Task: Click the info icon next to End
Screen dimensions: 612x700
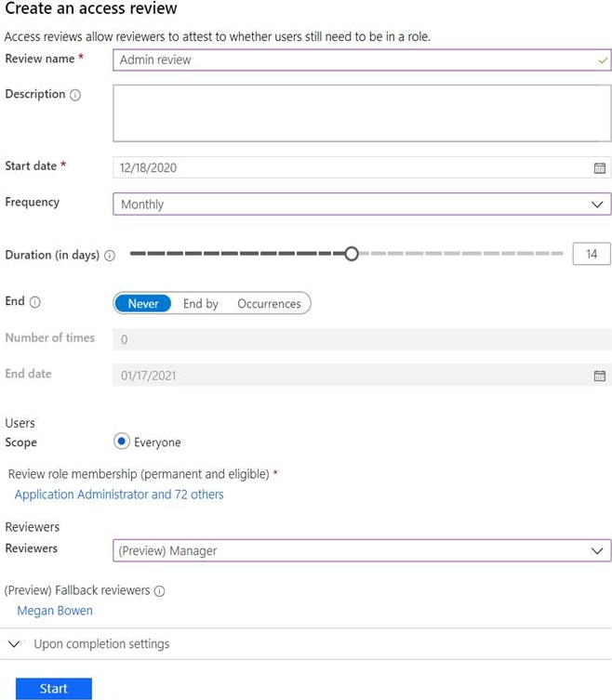Action: point(35,302)
